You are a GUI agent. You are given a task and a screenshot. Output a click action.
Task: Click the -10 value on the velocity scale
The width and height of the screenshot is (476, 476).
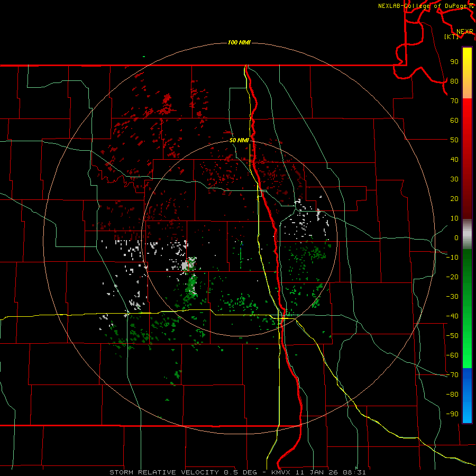[452, 258]
